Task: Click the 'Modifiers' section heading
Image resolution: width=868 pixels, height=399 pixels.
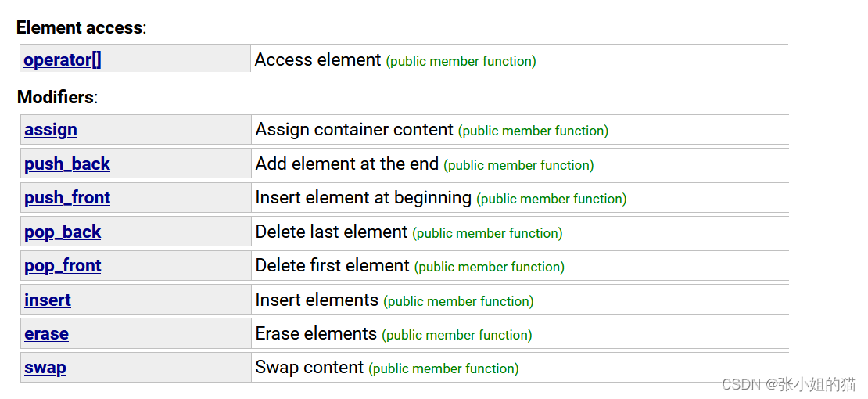Action: pyautogui.click(x=56, y=98)
